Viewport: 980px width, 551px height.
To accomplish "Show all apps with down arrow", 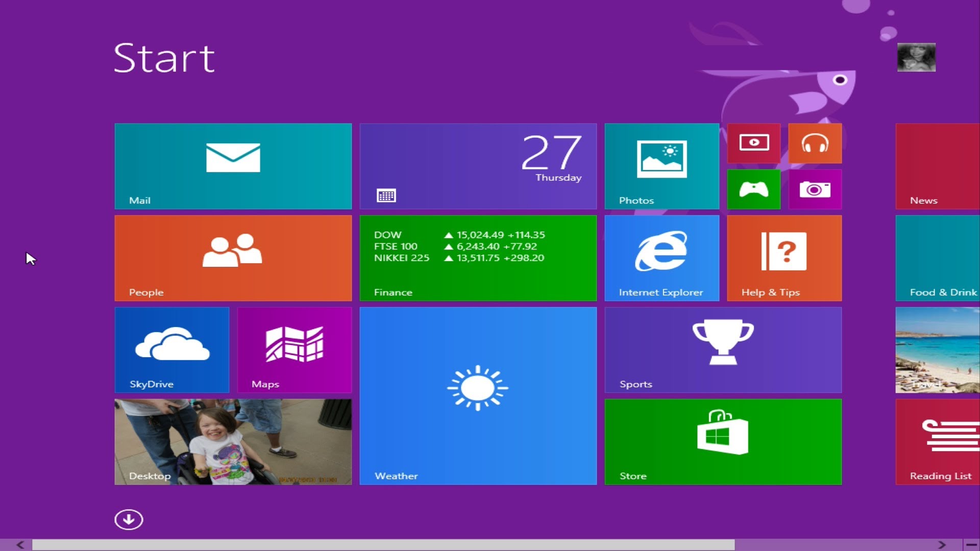I will click(129, 519).
